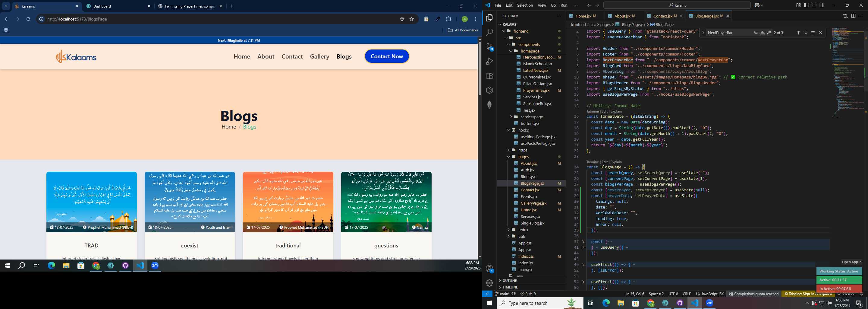Screen dimensions: 868x309
Task: Open the TRAD blog card thumbnail
Action: pyautogui.click(x=92, y=202)
